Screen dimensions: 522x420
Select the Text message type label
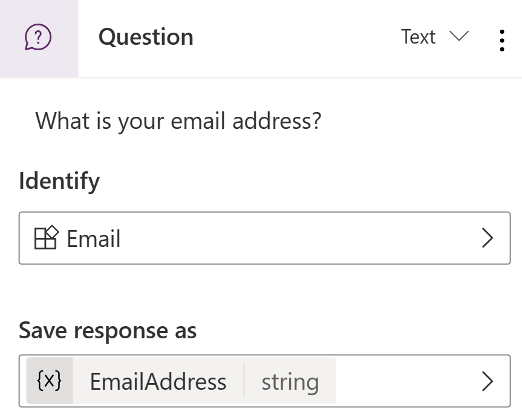(418, 37)
